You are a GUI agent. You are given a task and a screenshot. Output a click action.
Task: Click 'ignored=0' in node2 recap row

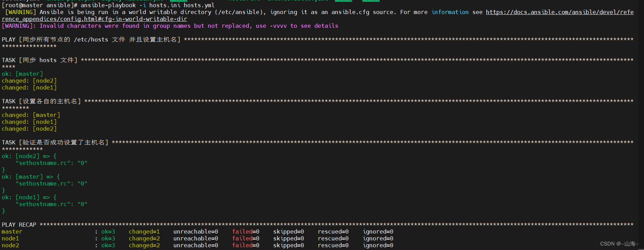[378, 246]
